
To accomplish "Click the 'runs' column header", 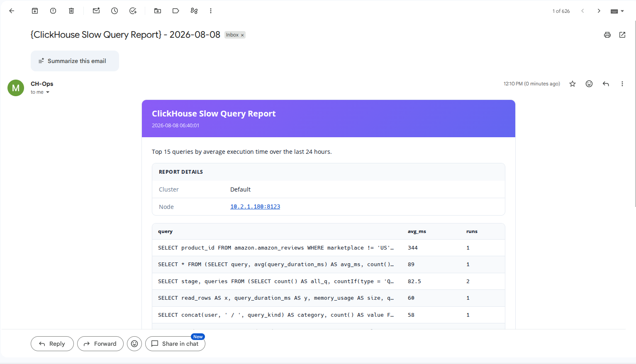I will tap(472, 231).
